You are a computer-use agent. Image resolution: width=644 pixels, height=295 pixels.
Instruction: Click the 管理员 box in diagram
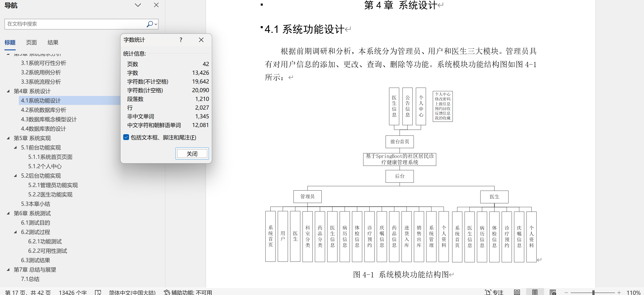[x=307, y=197]
